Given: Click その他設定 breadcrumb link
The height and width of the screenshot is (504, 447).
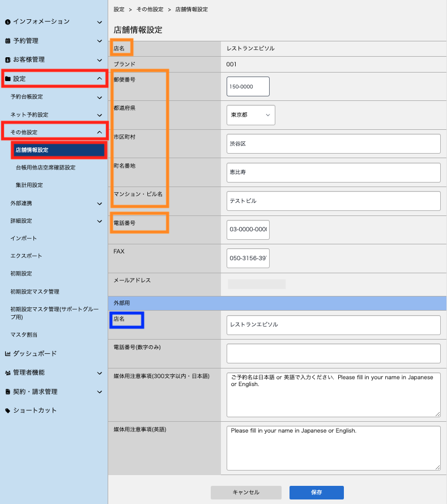Looking at the screenshot, I should click(x=150, y=9).
